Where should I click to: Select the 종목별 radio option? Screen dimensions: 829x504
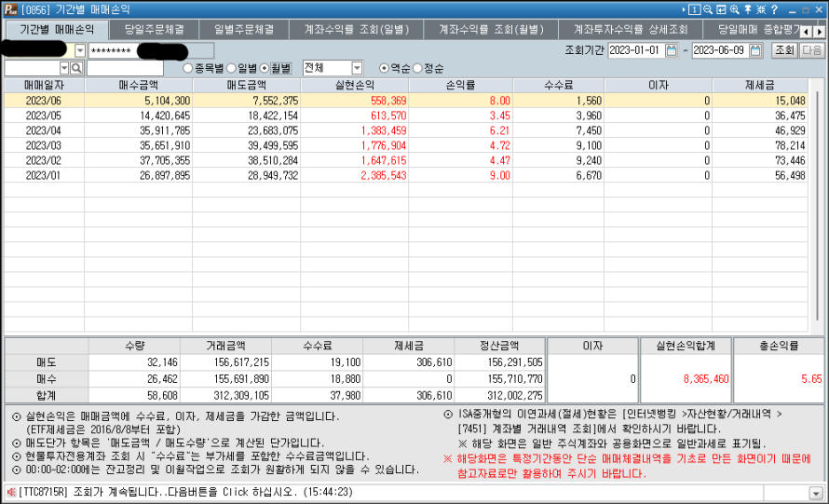click(x=188, y=68)
